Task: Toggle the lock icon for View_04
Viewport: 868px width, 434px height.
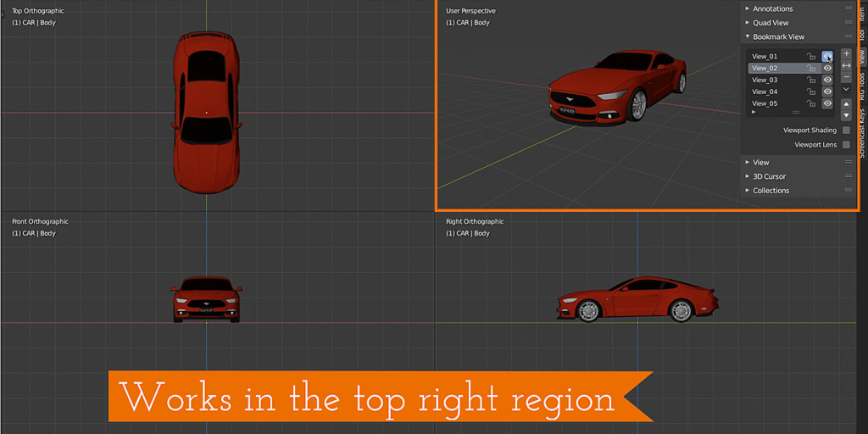Action: pos(811,92)
